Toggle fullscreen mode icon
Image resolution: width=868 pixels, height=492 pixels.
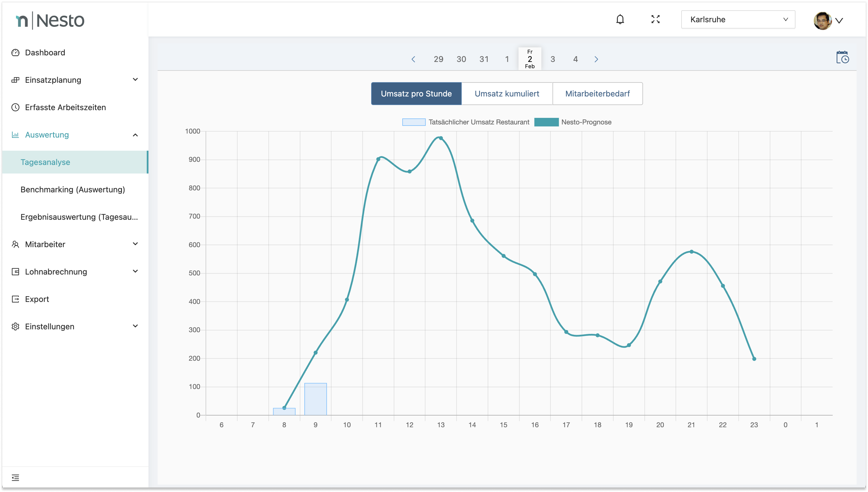(655, 20)
